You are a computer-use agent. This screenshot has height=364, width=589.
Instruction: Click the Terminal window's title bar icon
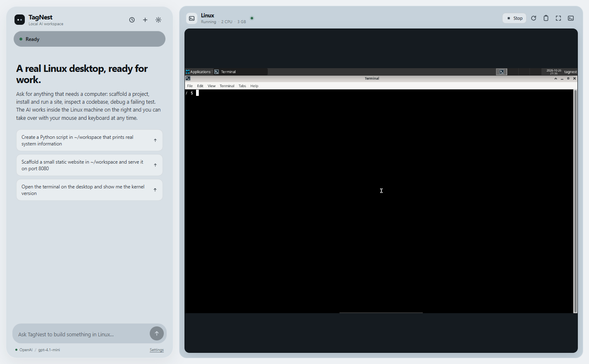pos(188,79)
